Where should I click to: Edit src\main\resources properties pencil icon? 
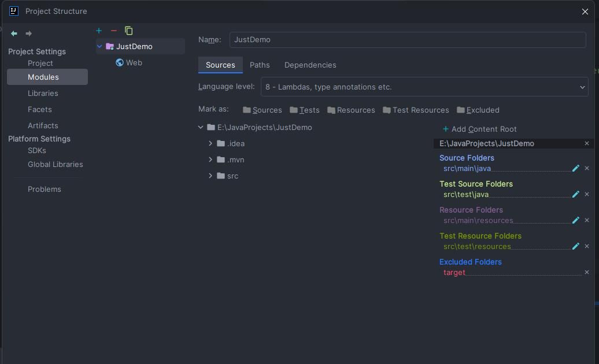[x=576, y=220]
